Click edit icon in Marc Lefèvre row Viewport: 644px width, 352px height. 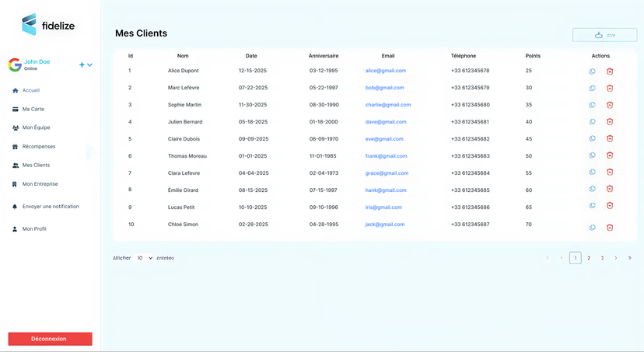(592, 89)
